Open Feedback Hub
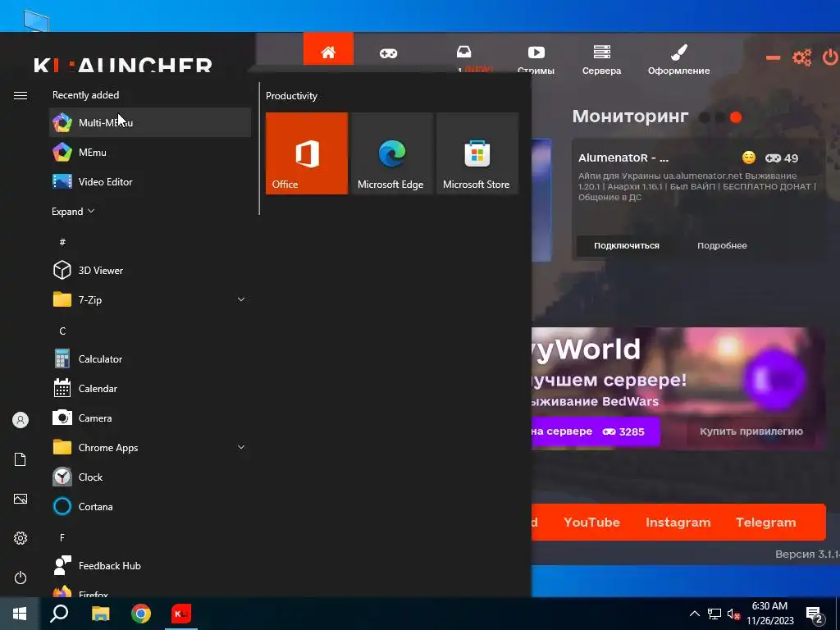Viewport: 840px width, 630px height. click(x=150, y=566)
